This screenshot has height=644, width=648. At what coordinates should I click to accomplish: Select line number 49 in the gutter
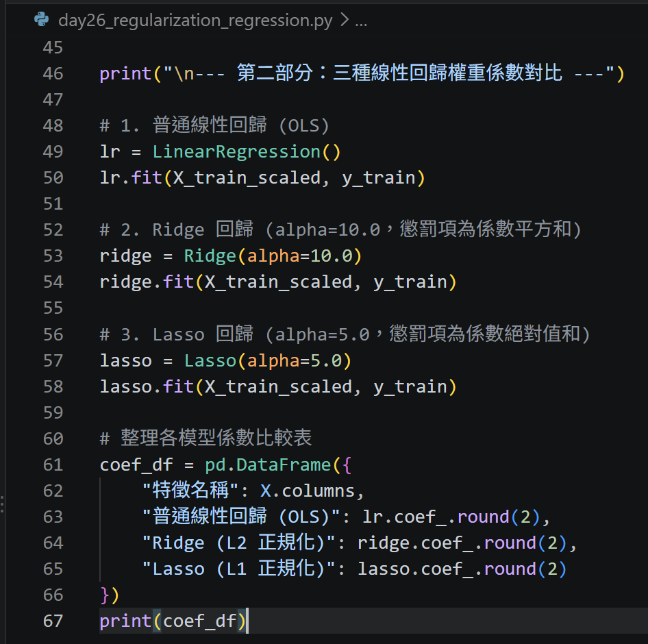click(x=53, y=151)
